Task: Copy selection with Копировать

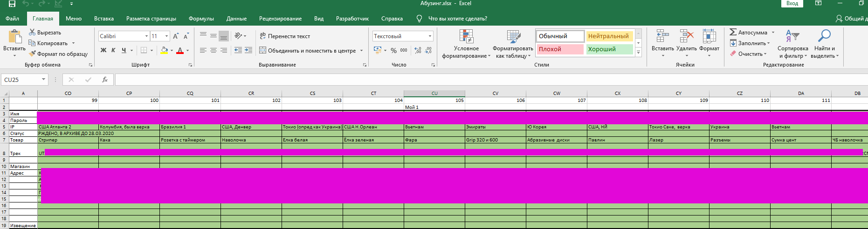Action: tap(48, 43)
